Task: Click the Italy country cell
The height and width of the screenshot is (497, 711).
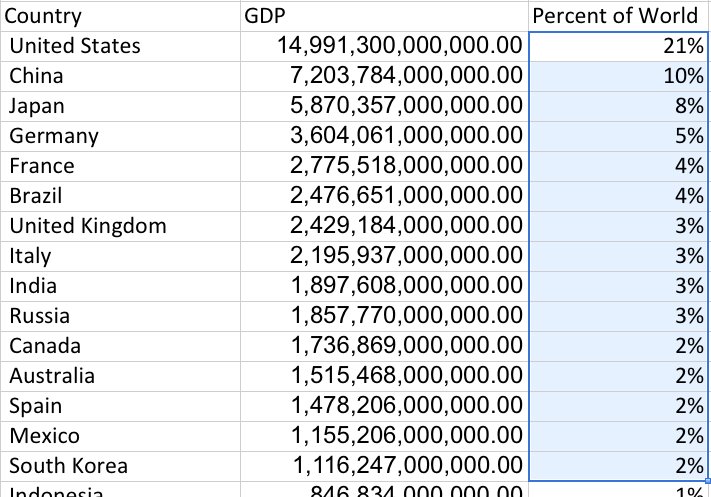Action: click(120, 256)
